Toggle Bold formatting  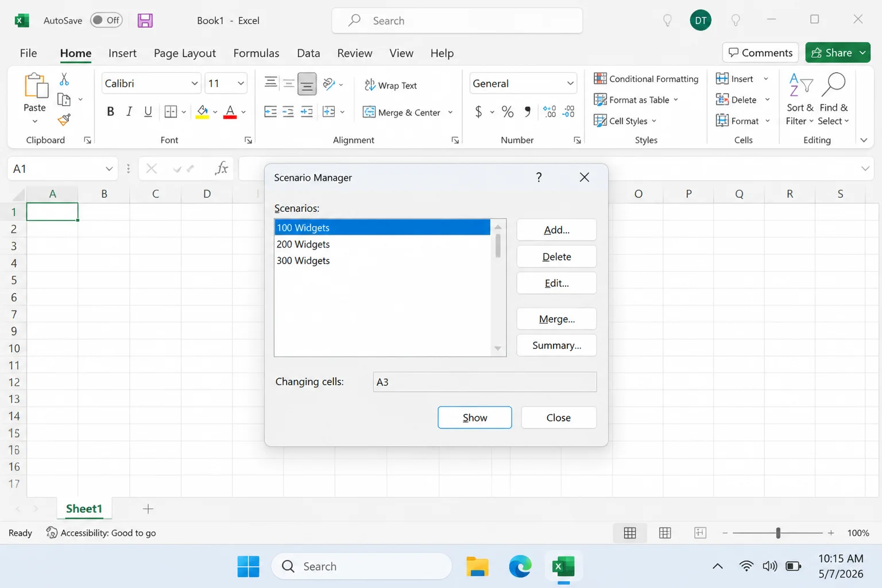pos(110,112)
